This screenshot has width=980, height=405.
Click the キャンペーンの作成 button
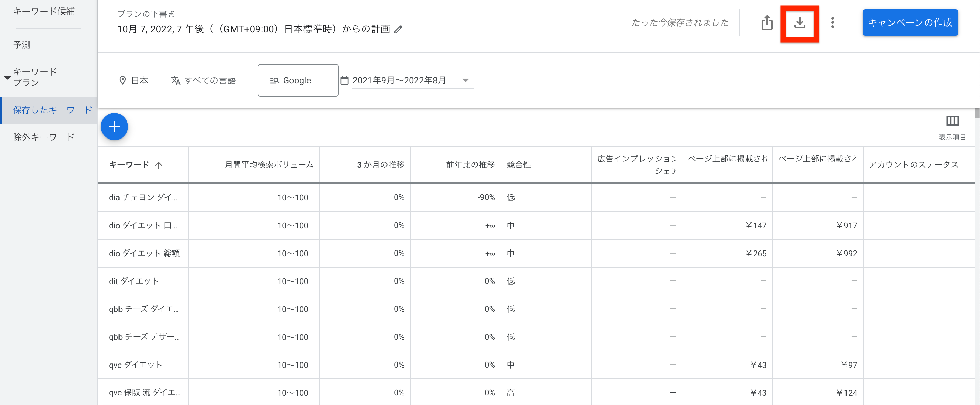pyautogui.click(x=910, y=23)
